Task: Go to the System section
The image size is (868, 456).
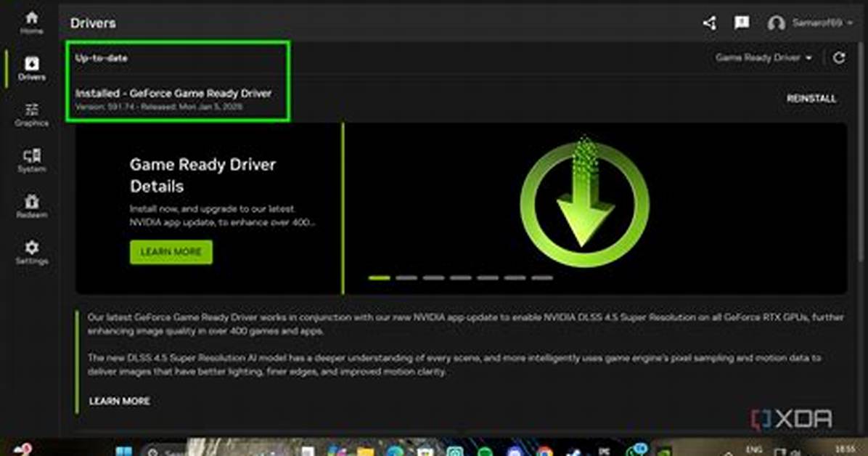Action: pyautogui.click(x=31, y=160)
